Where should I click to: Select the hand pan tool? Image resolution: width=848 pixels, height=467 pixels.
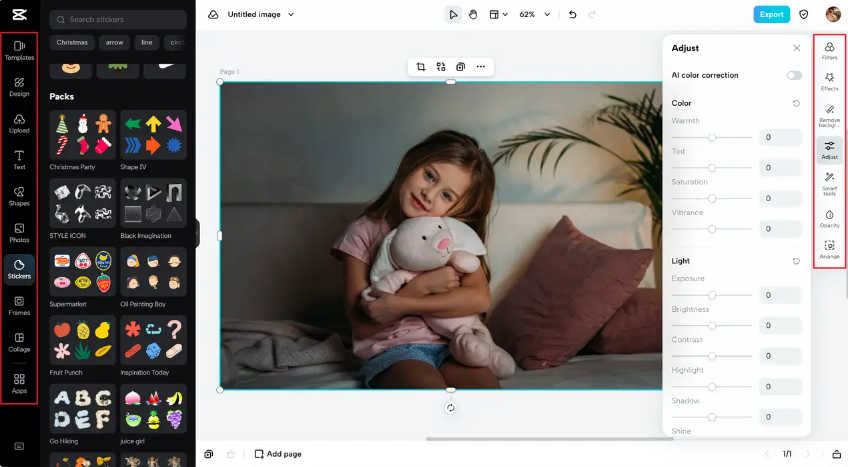point(473,15)
